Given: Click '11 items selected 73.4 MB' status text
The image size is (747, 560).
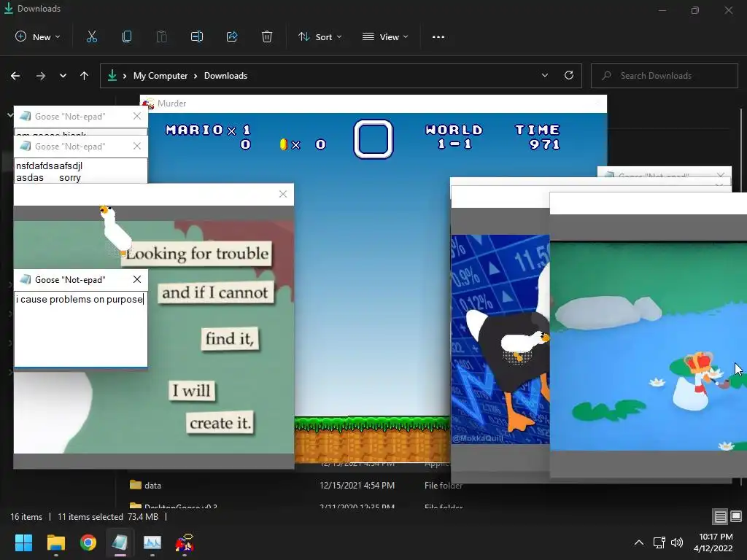Looking at the screenshot, I should click(108, 517).
